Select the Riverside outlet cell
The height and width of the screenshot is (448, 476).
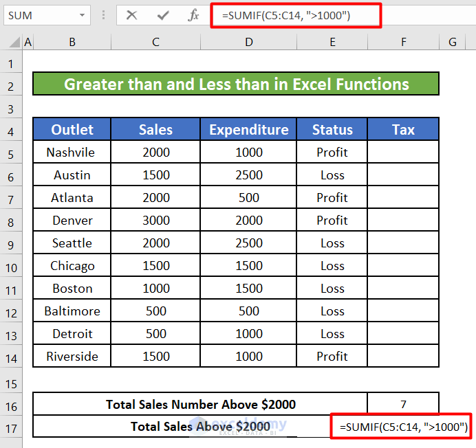click(x=72, y=356)
